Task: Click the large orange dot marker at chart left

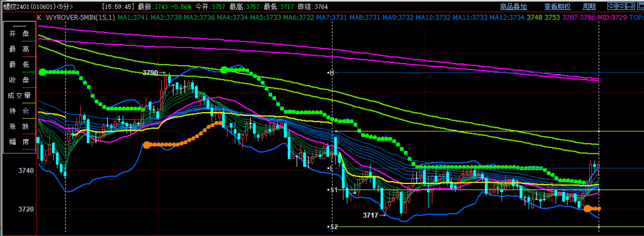Action: click(x=147, y=145)
